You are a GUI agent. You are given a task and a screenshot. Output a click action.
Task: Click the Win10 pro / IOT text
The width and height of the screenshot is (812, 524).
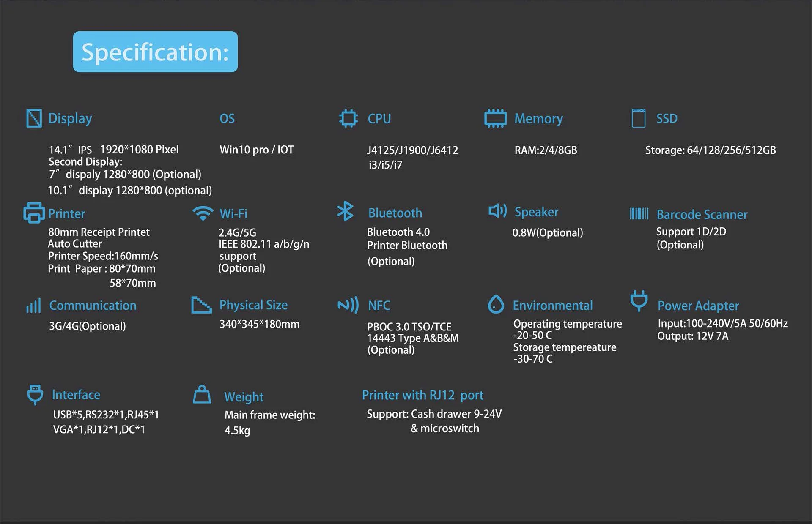256,150
